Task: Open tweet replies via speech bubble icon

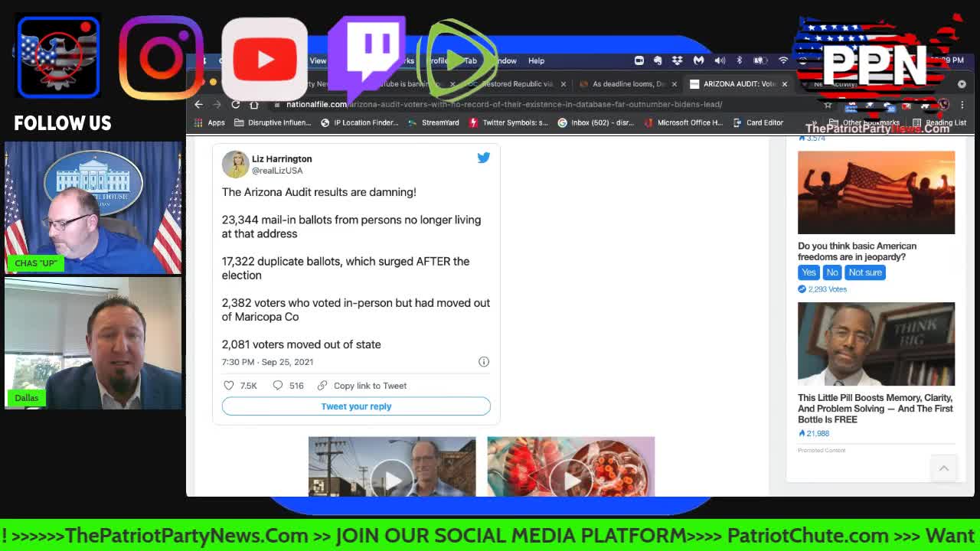Action: pyautogui.click(x=278, y=386)
